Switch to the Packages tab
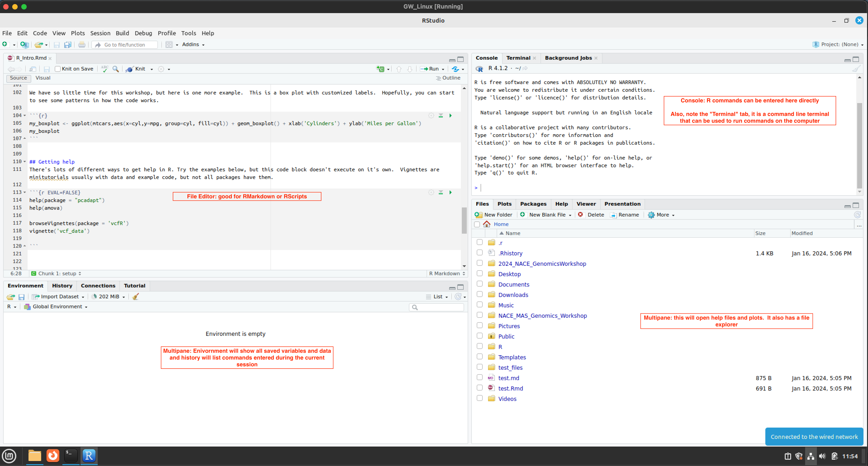Image resolution: width=868 pixels, height=466 pixels. 533,204
